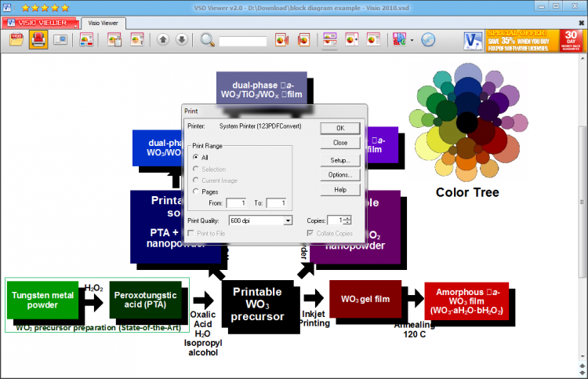Select the Pages print range radio

point(196,191)
